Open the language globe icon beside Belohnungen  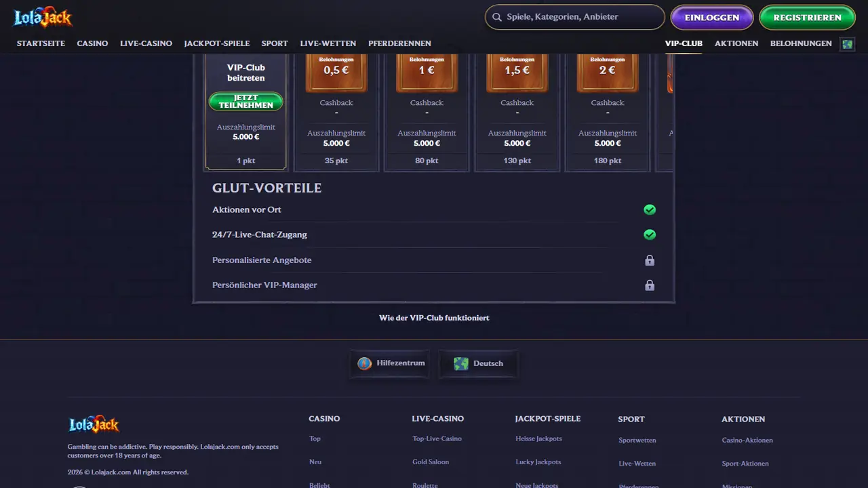[847, 43]
